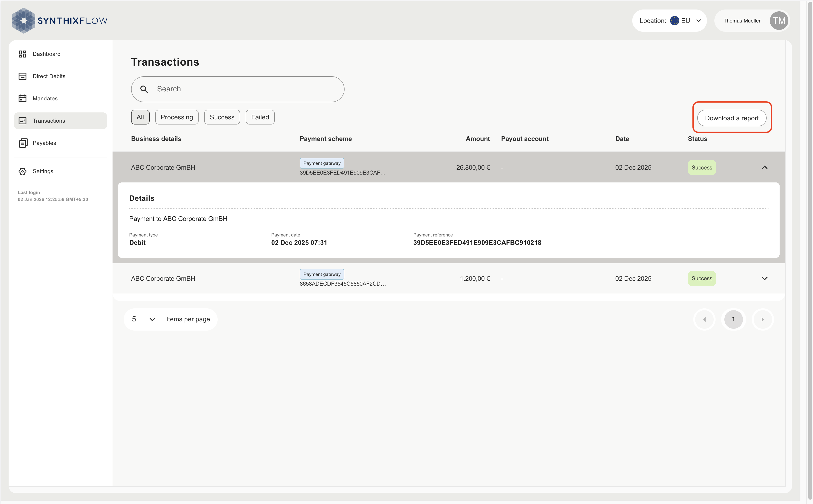
Task: Click the Transactions arrows icon in sidebar
Action: (x=22, y=121)
